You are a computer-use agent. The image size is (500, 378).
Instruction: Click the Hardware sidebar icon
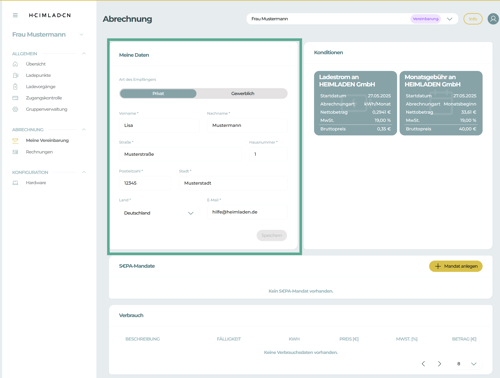15,183
